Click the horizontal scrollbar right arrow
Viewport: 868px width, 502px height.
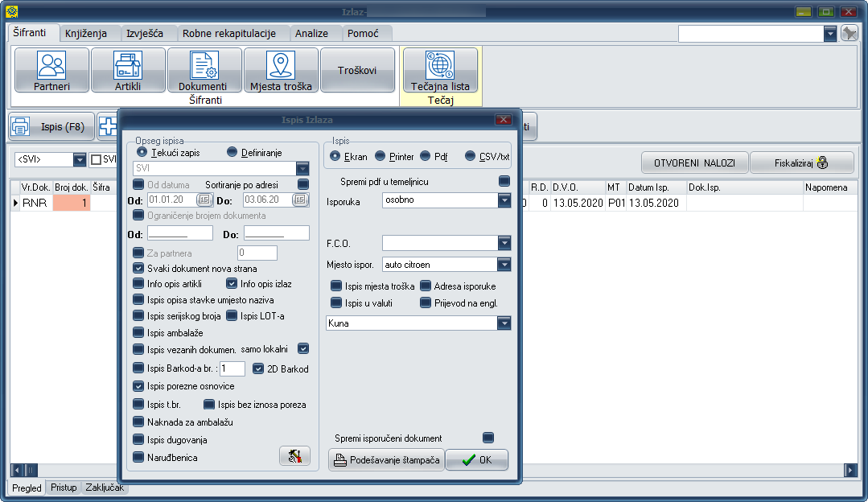(850, 470)
